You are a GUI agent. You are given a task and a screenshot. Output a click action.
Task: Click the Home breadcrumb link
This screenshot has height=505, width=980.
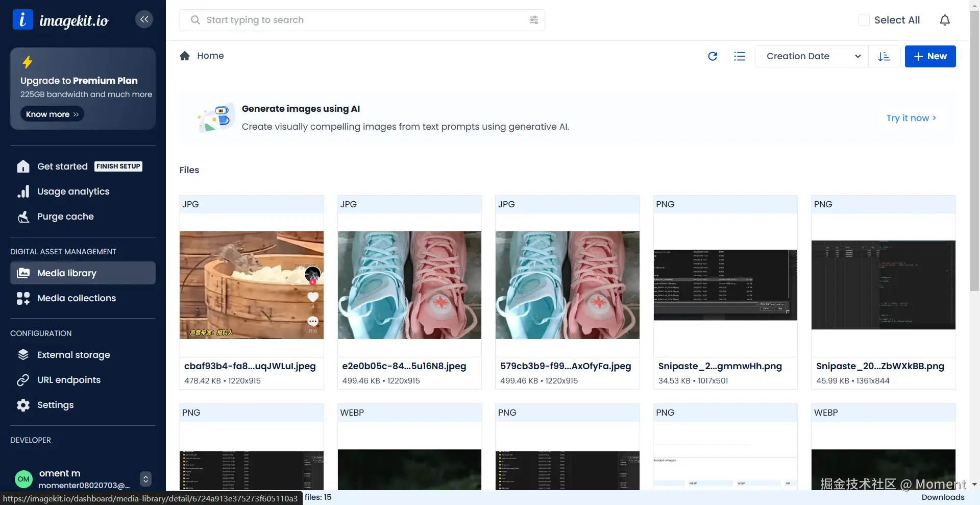[x=210, y=56]
